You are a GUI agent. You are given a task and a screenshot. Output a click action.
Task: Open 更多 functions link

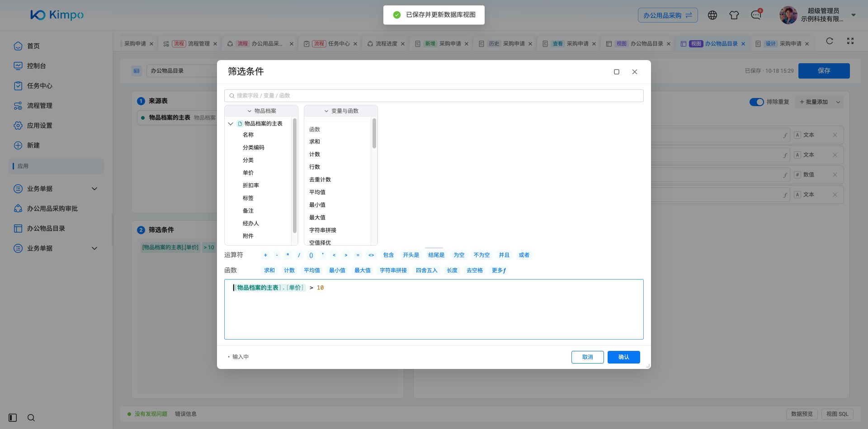(499, 270)
